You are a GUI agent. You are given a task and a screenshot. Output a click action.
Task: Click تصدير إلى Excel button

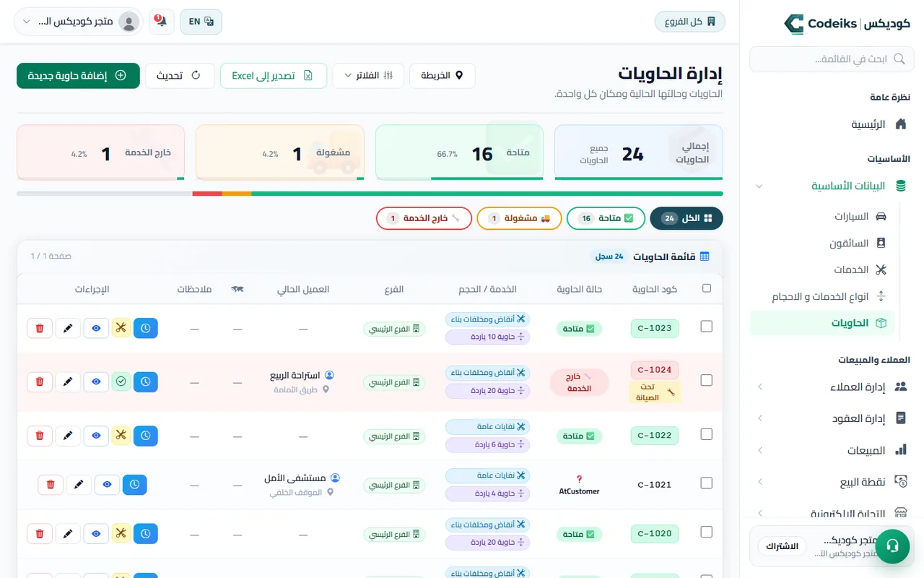click(274, 76)
